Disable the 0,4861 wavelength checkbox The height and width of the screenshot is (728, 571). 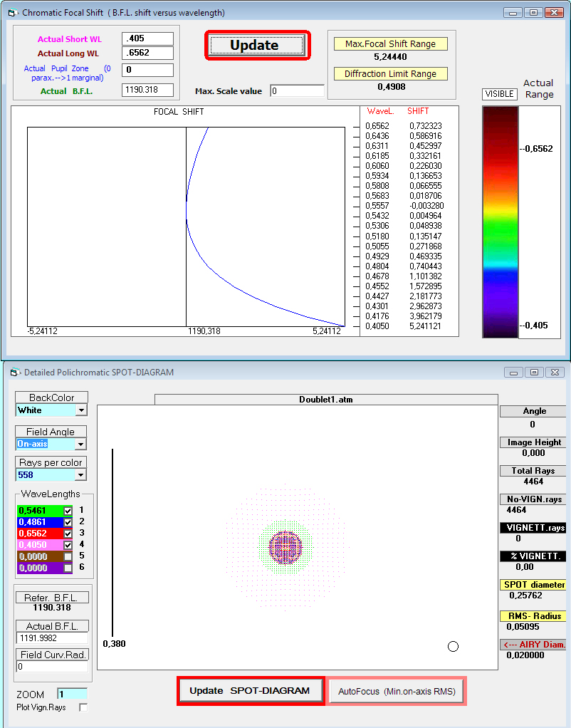pos(69,522)
